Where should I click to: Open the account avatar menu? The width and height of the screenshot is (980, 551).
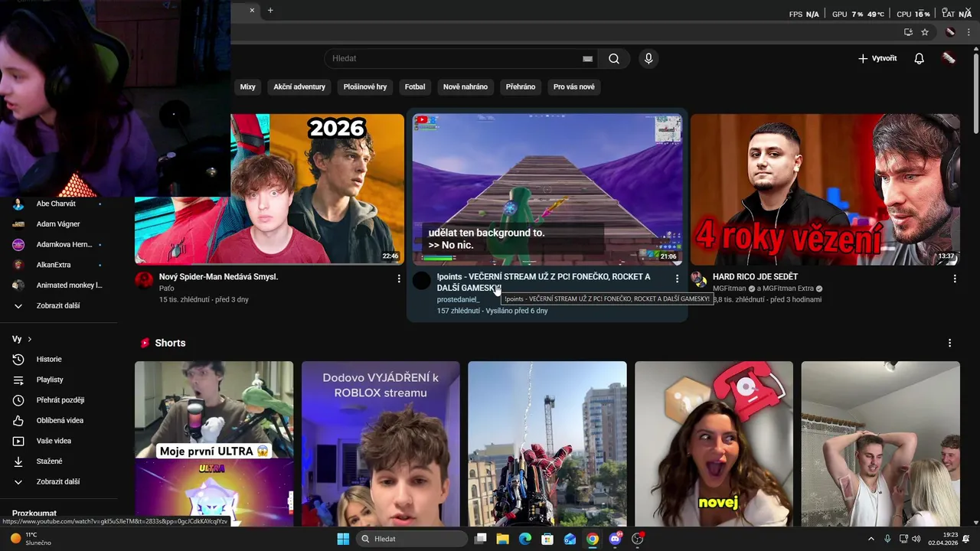click(949, 58)
